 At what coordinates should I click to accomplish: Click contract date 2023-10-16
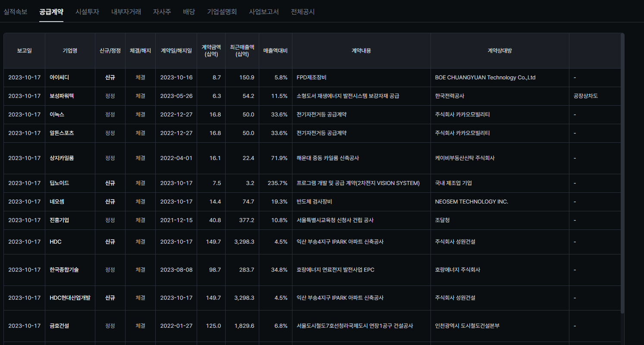[x=176, y=78]
